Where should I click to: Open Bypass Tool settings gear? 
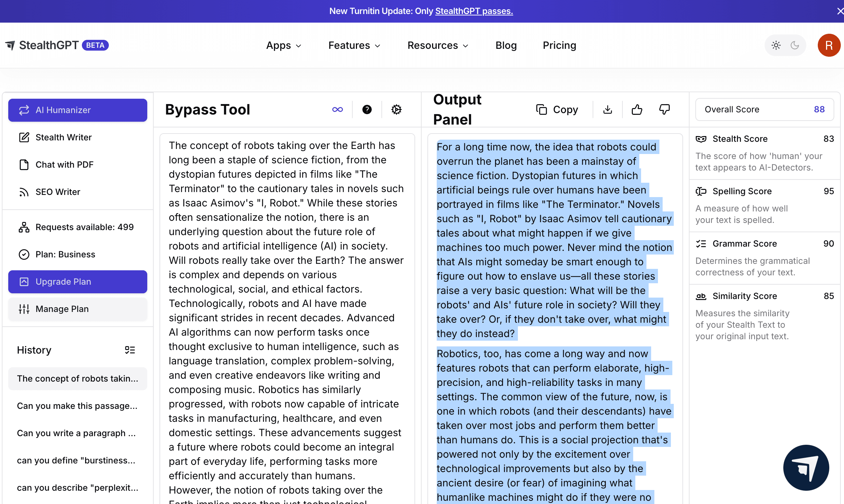396,109
